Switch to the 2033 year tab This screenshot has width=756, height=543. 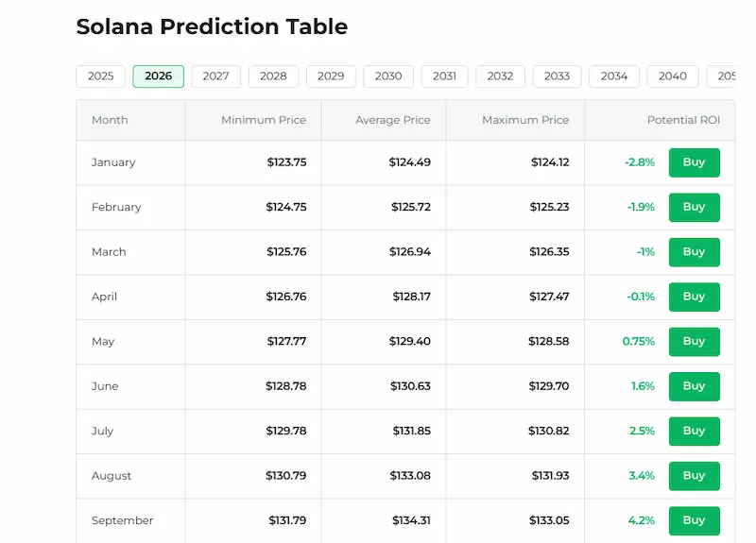(557, 76)
